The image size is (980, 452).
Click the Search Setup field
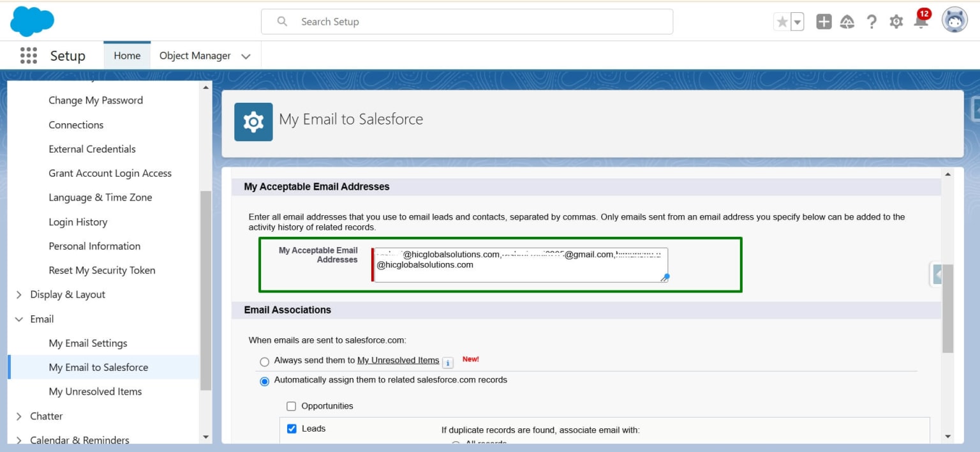467,22
